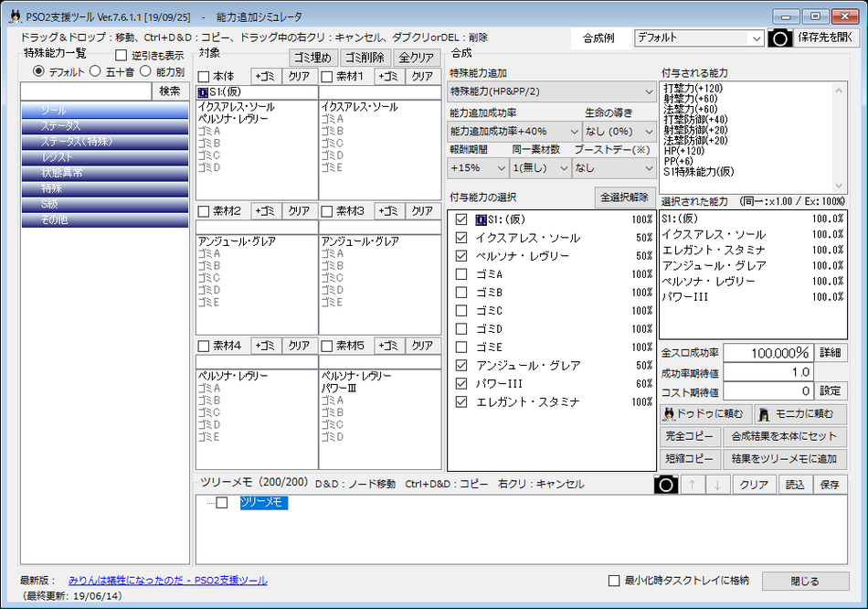Check the 素材4 checkbox
The height and width of the screenshot is (609, 868).
pyautogui.click(x=204, y=346)
